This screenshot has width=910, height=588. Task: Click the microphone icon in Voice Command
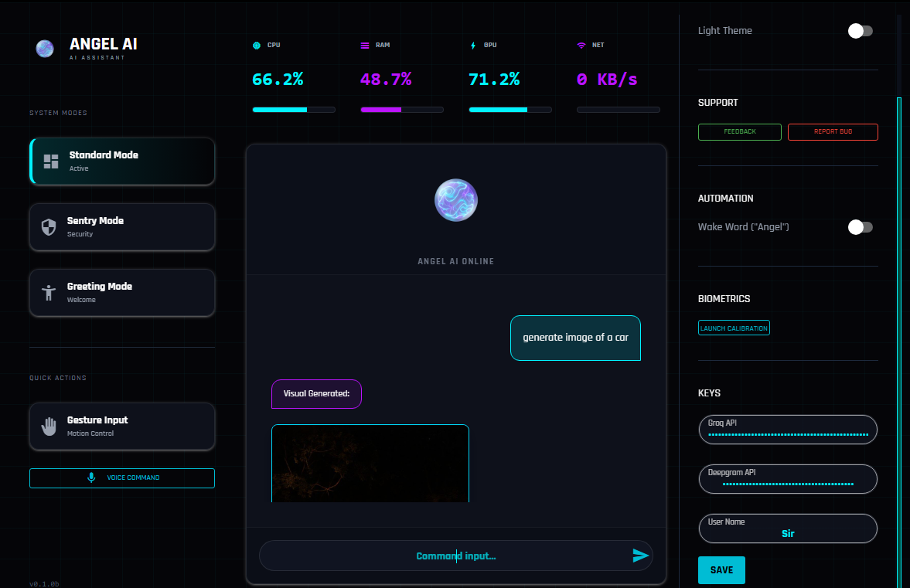coord(91,478)
